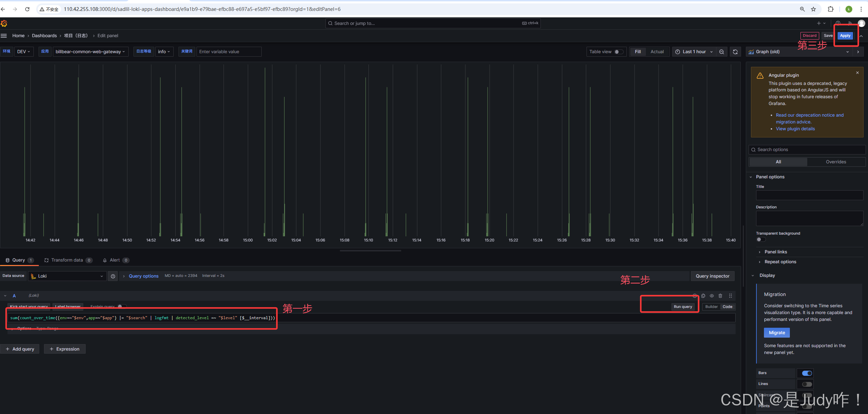Switch to the Overrides tab
This screenshot has height=414, width=868.
click(836, 162)
